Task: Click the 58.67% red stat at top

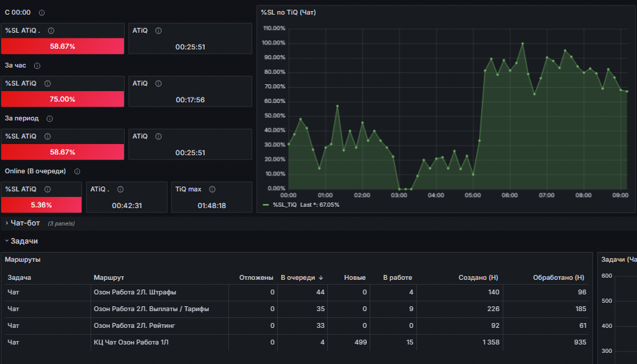Action: 63,47
